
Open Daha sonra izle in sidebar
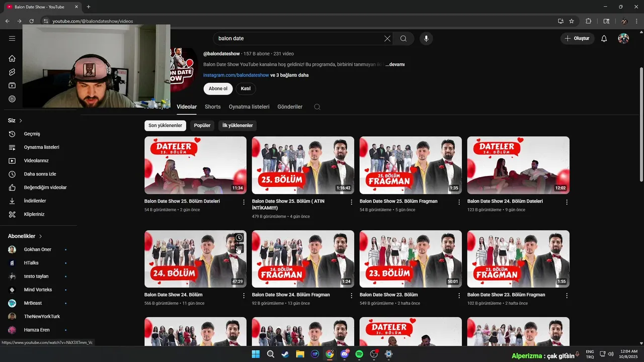pos(40,174)
